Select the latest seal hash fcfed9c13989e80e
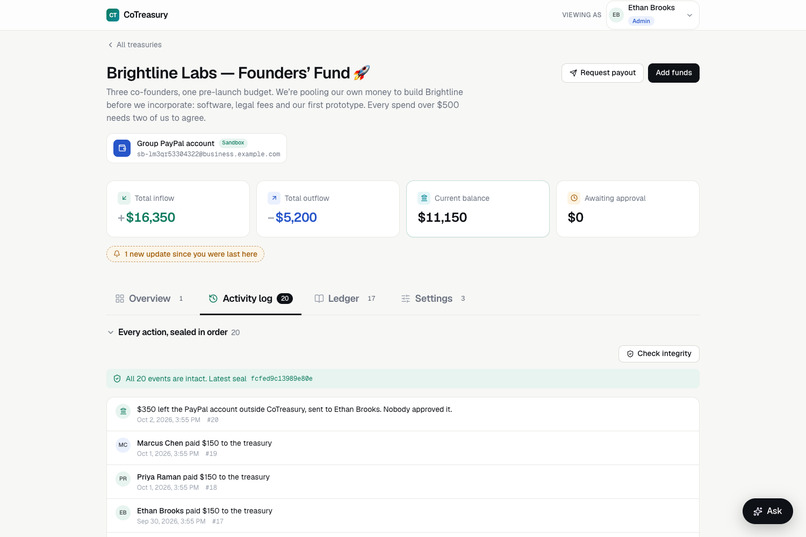Image resolution: width=806 pixels, height=537 pixels. point(282,379)
